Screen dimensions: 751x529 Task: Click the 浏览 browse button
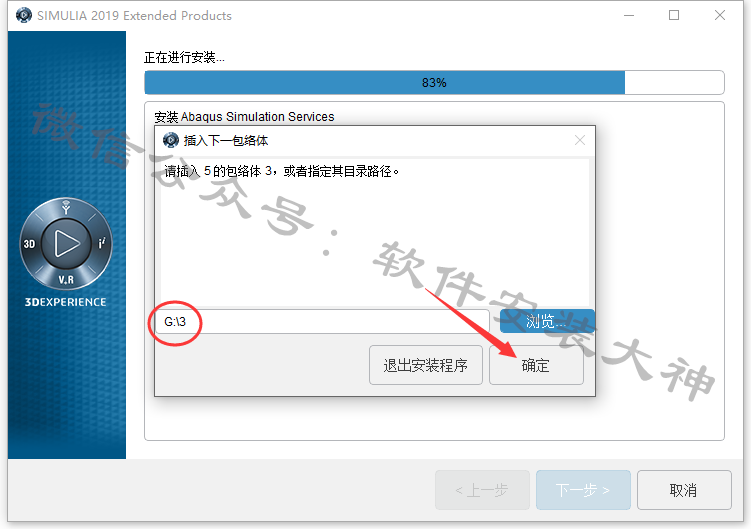coord(546,321)
